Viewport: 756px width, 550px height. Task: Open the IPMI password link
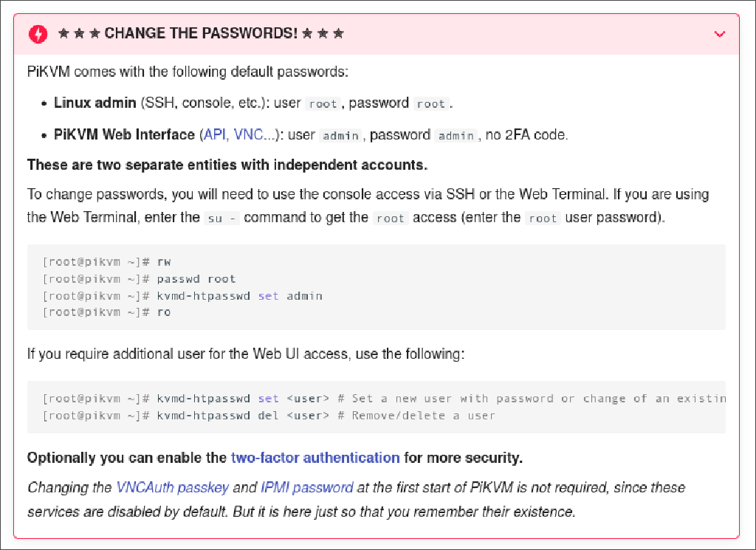(306, 488)
